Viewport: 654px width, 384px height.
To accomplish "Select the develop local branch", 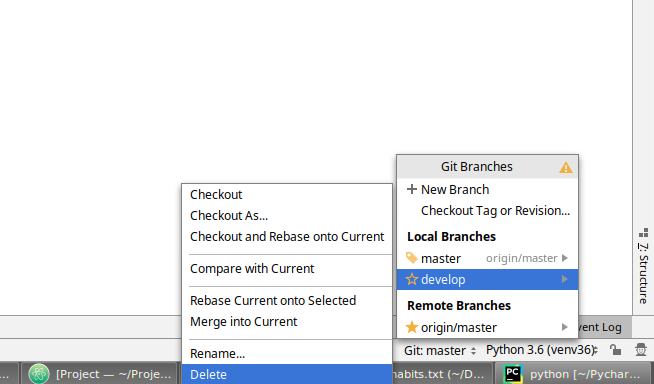I will [487, 279].
